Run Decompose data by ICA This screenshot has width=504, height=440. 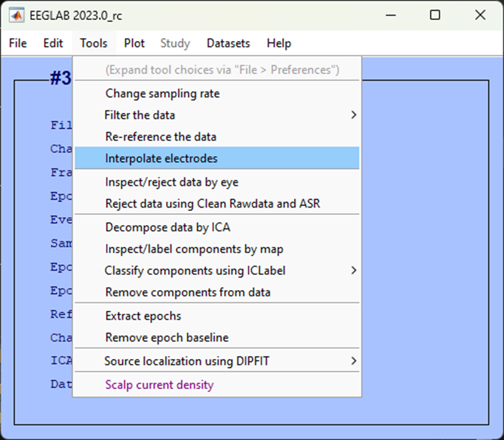coord(167,227)
